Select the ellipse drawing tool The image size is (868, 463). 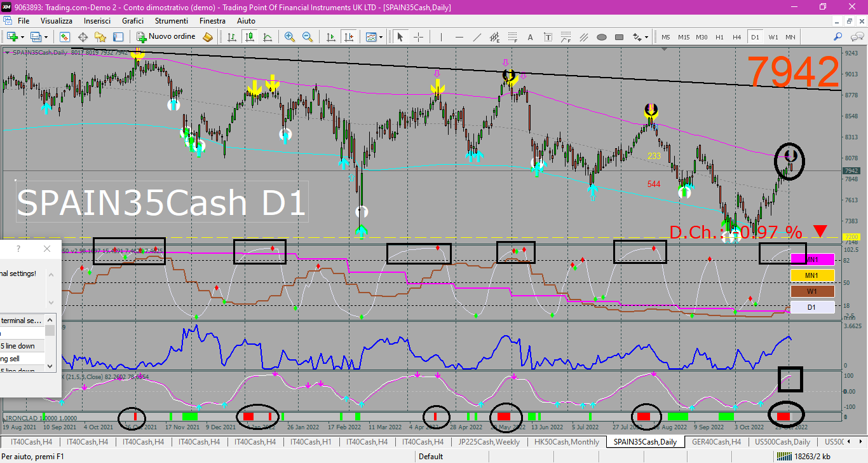(602, 37)
